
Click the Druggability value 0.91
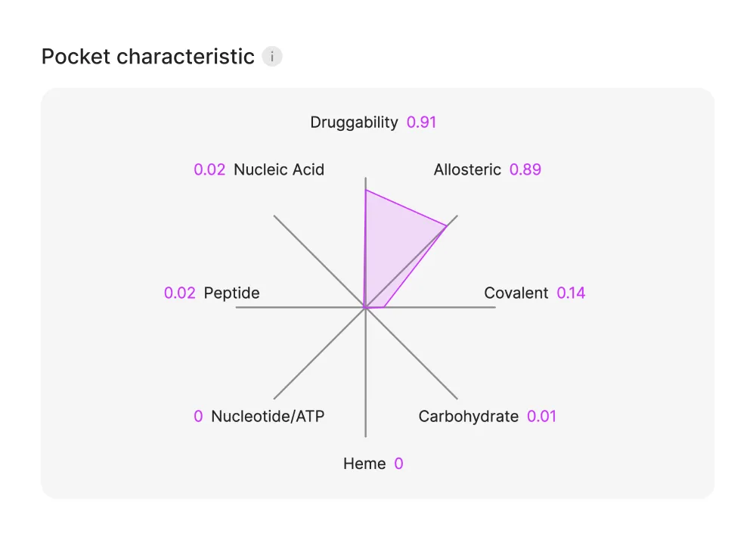coord(422,123)
